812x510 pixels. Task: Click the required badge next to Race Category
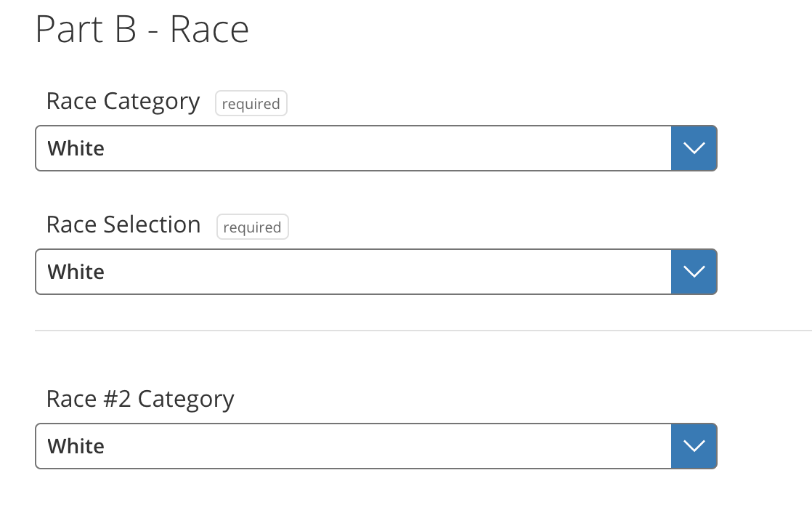click(x=251, y=103)
